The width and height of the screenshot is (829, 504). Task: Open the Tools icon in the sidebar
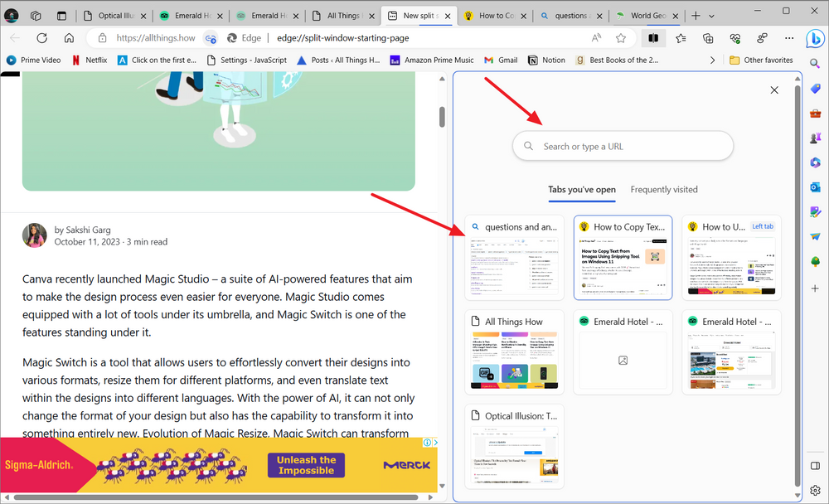816,112
